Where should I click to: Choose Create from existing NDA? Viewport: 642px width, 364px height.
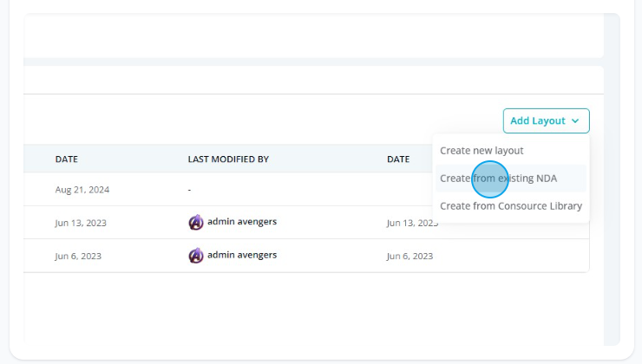coord(498,179)
